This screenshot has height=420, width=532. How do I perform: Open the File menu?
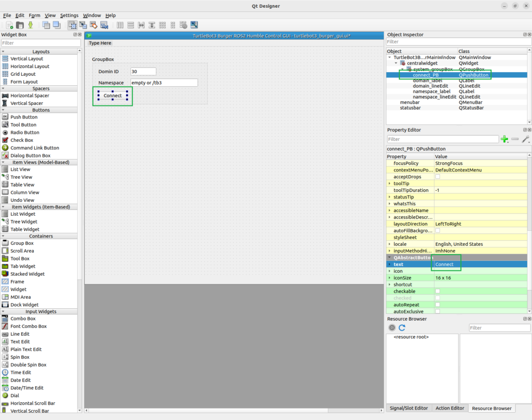[7, 15]
